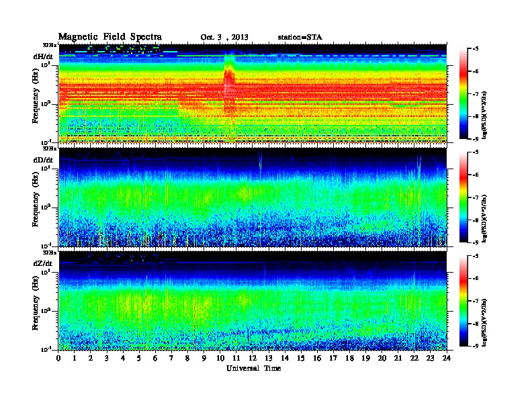Click hour 0 on the Universal Time axis
This screenshot has height=411, width=532.
click(58, 359)
